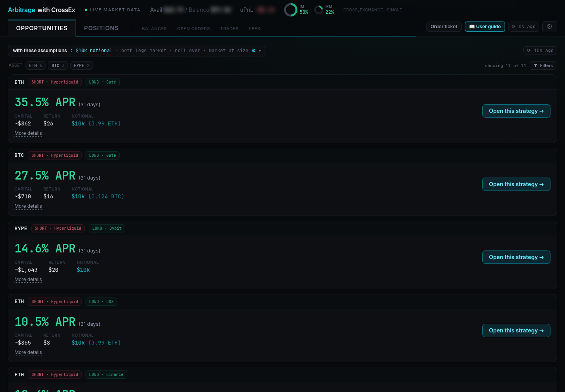Click the '~$862' capital value
Screen dimensions: 565x392
tap(23, 123)
